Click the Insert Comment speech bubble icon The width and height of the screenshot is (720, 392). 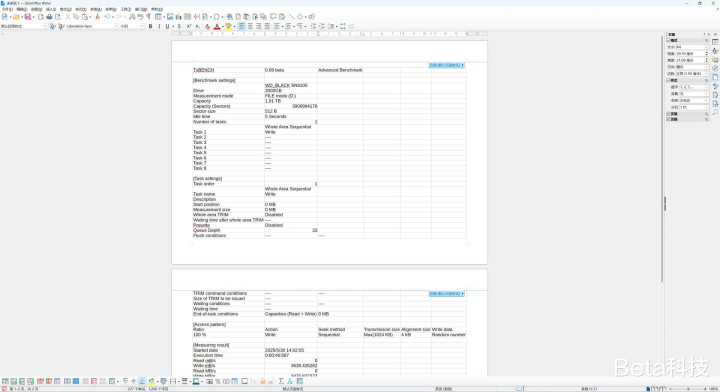point(273,17)
